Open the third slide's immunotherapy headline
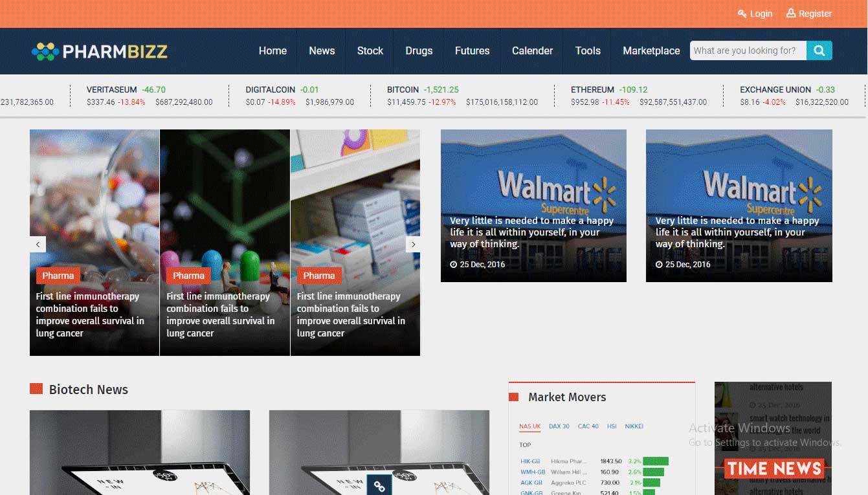The width and height of the screenshot is (868, 495). click(351, 314)
